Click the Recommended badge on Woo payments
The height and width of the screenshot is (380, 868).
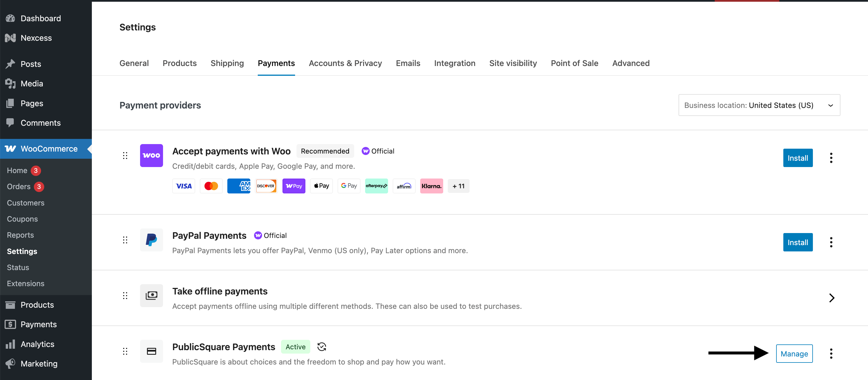click(x=325, y=151)
